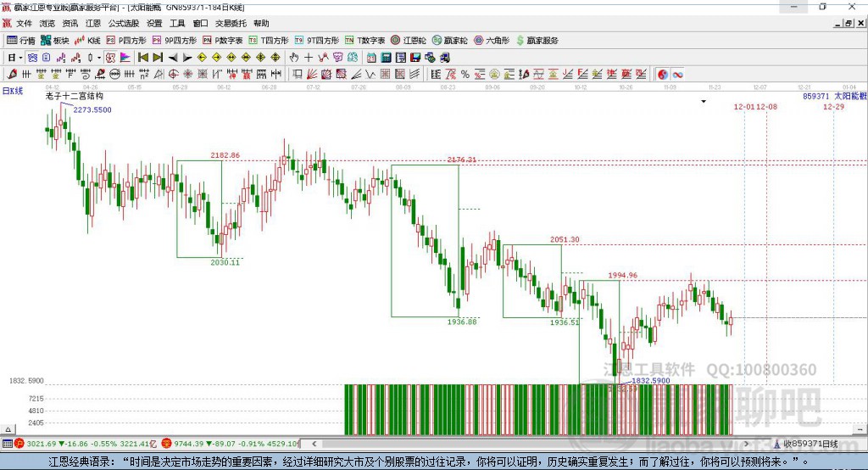Click the save disk icon
The image size is (868, 470).
pyautogui.click(x=415, y=57)
